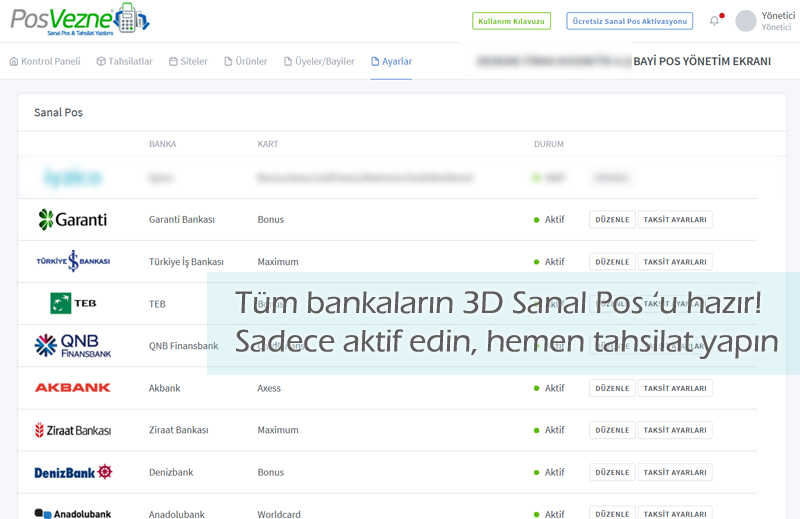Open the Ürünler tab
The height and width of the screenshot is (519, 800).
click(245, 61)
